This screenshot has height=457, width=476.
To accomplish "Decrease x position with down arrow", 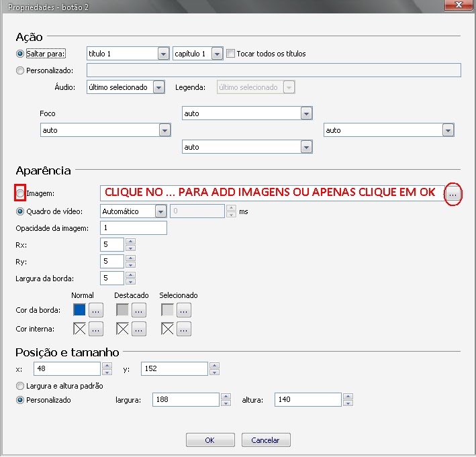I will [x=107, y=372].
